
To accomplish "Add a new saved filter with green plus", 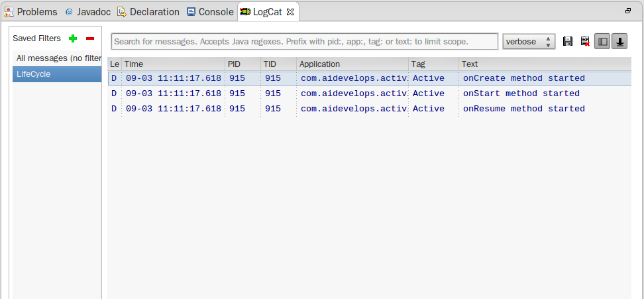I will tap(73, 38).
